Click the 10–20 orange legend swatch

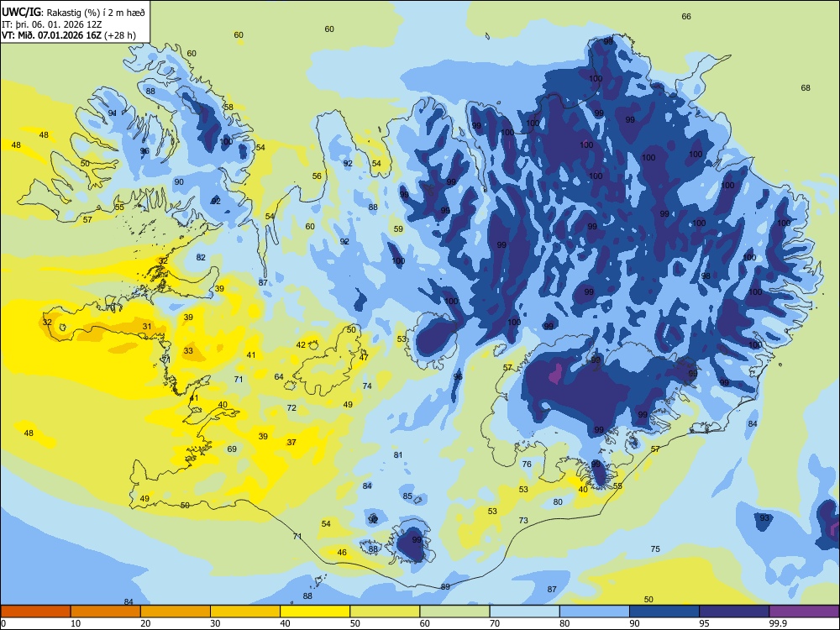[x=106, y=612]
